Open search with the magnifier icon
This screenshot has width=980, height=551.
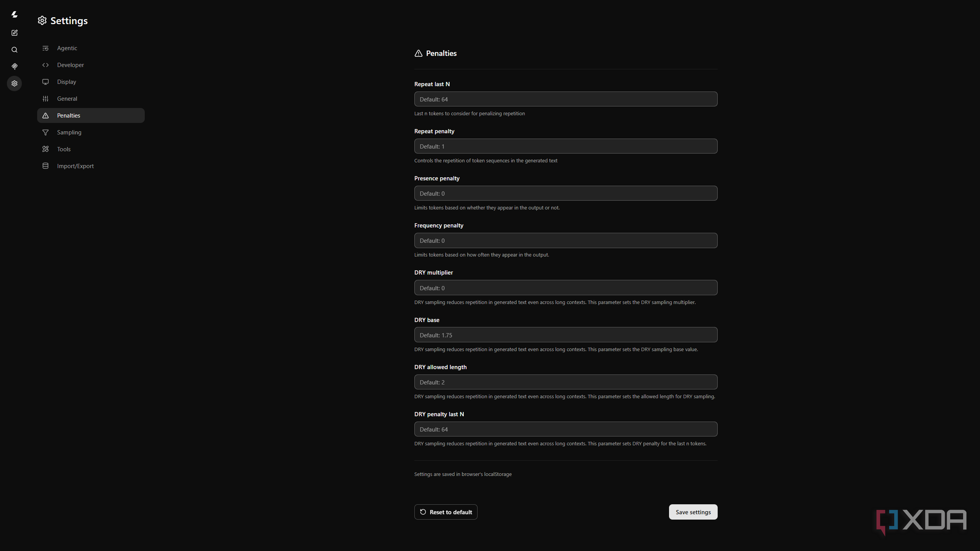pyautogui.click(x=15, y=50)
